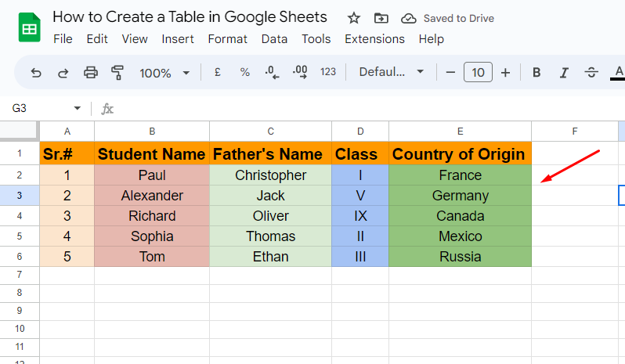This screenshot has width=625, height=364.
Task: Toggle italic formatting
Action: pyautogui.click(x=564, y=73)
